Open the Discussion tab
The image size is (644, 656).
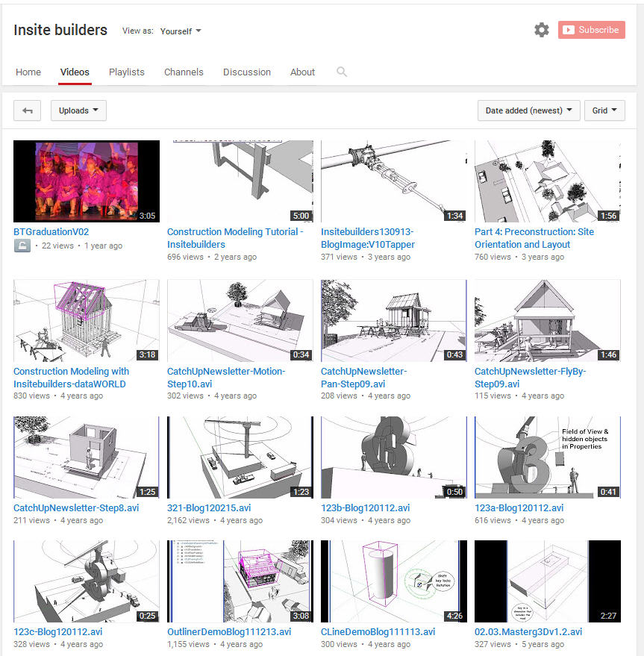coord(247,72)
